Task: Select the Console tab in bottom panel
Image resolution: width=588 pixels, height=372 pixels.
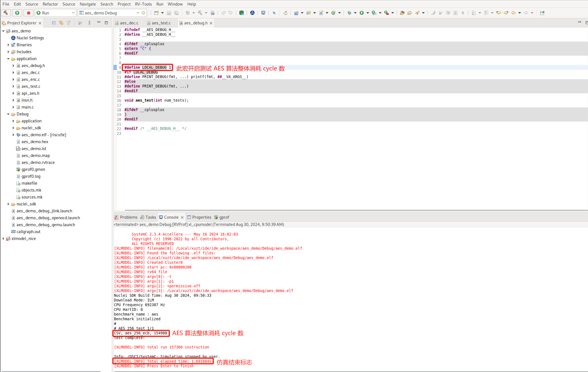Action: pos(170,217)
